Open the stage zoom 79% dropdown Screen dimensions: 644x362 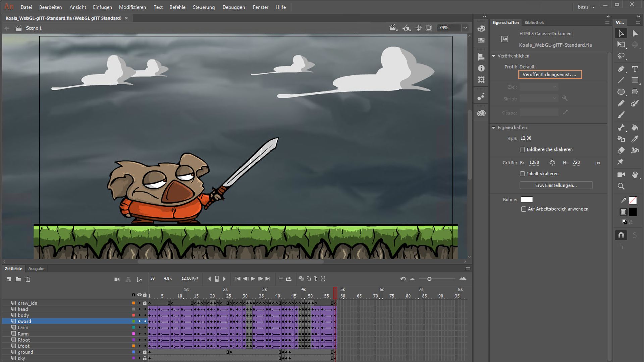(x=465, y=28)
